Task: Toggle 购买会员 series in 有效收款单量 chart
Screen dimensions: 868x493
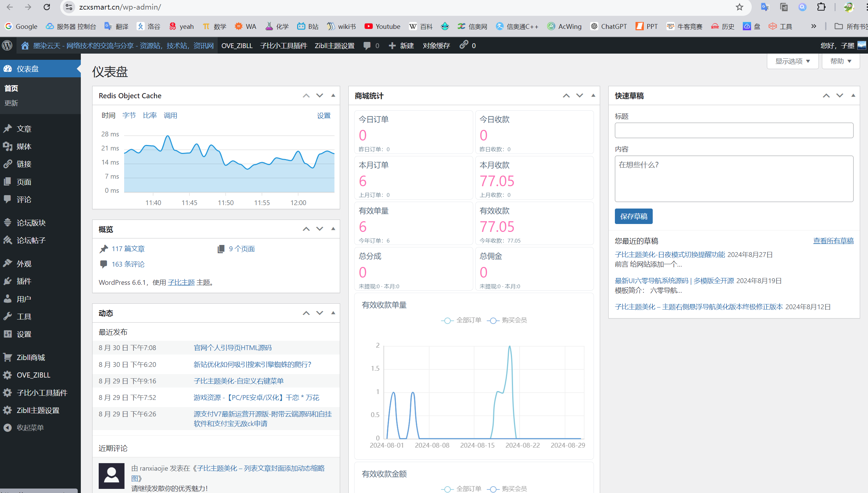Action: [x=507, y=320]
